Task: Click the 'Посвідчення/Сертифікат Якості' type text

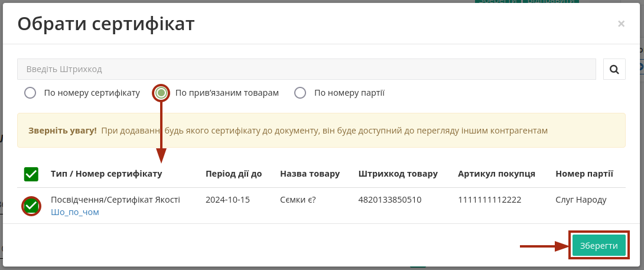Action: tap(115, 200)
